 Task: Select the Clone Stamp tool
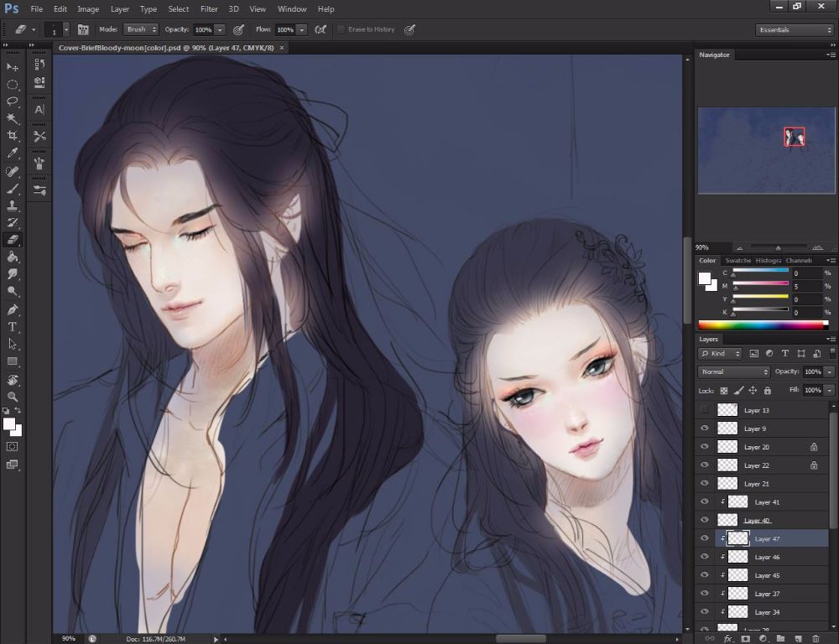[x=13, y=205]
